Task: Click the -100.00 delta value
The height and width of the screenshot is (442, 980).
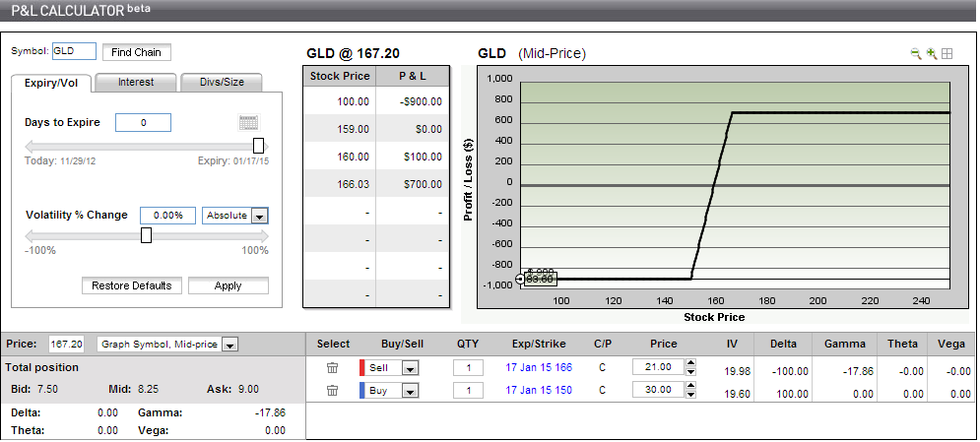Action: pyautogui.click(x=790, y=371)
